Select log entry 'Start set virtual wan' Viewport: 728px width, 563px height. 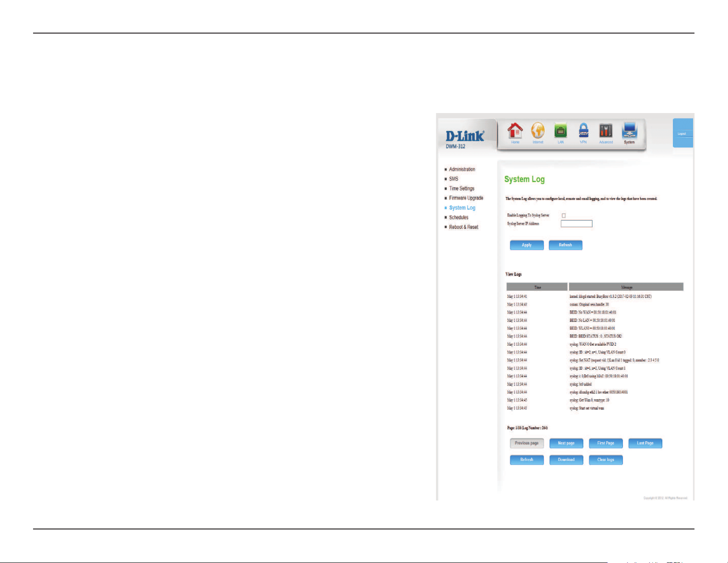click(x=587, y=408)
